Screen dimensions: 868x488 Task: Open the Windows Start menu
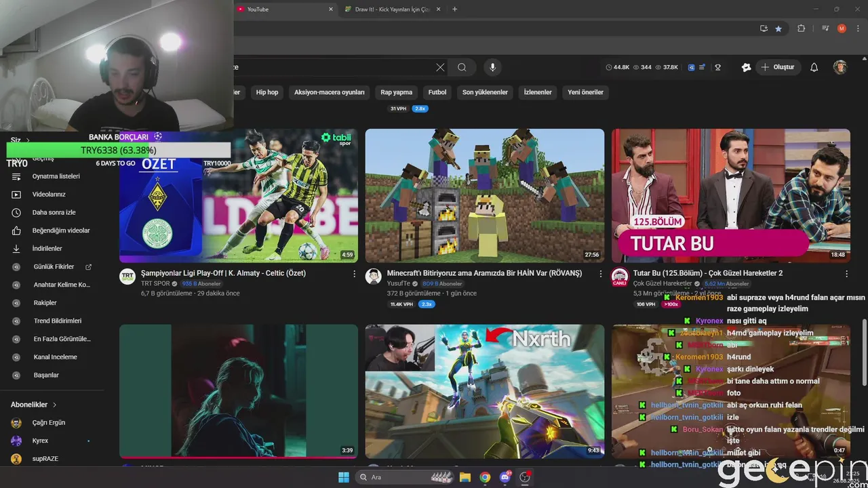coord(344,477)
